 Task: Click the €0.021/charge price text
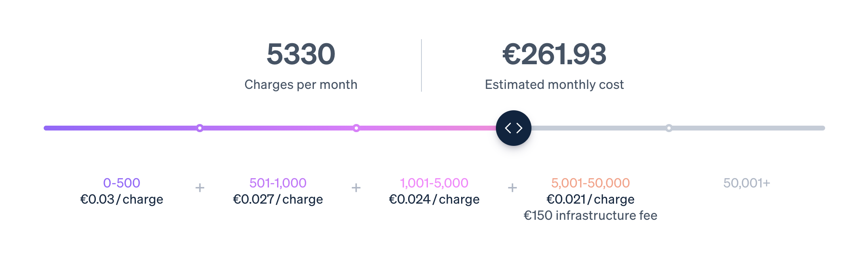(x=591, y=199)
